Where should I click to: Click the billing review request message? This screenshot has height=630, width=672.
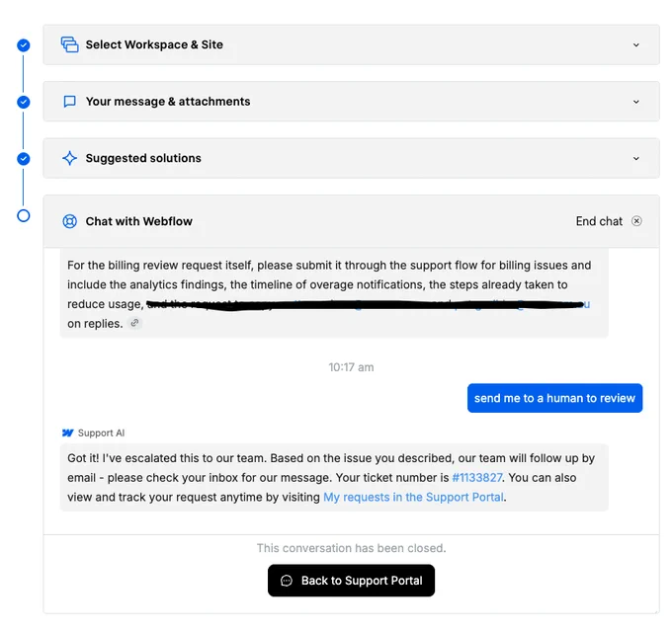(x=334, y=293)
